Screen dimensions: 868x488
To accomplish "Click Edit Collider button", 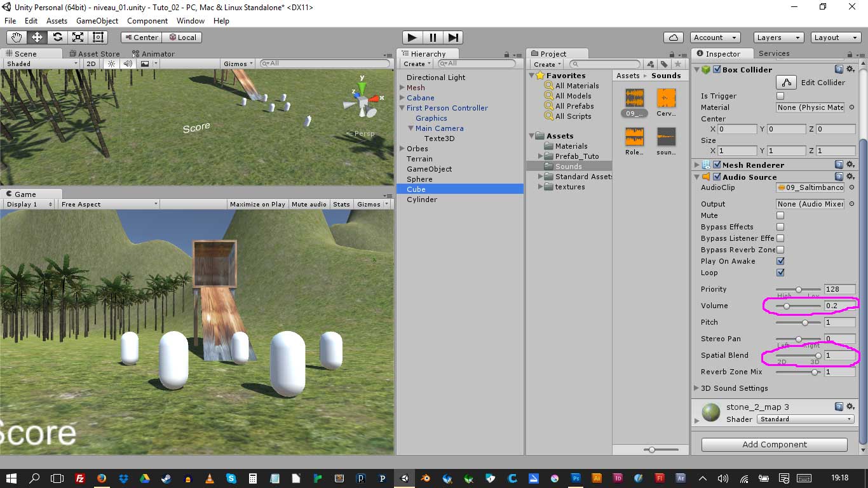I will tap(787, 83).
